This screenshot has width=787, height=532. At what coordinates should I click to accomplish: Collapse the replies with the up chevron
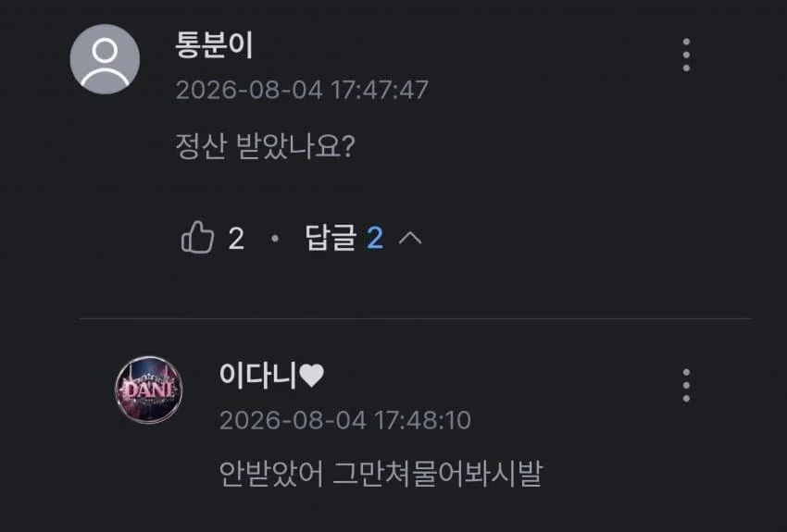(x=410, y=238)
